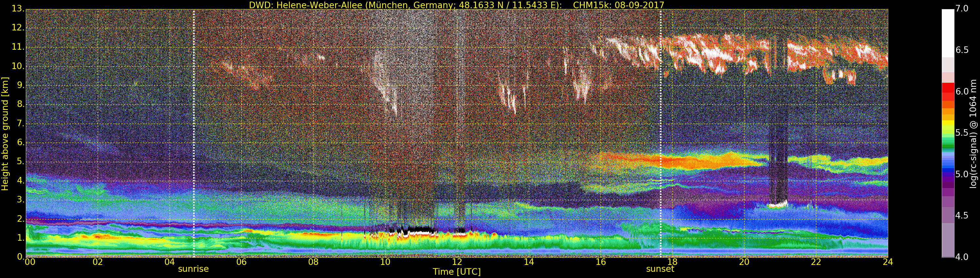Screen dimensions: 980x278
Task: Click time axis tick '10'
Action: point(385,262)
